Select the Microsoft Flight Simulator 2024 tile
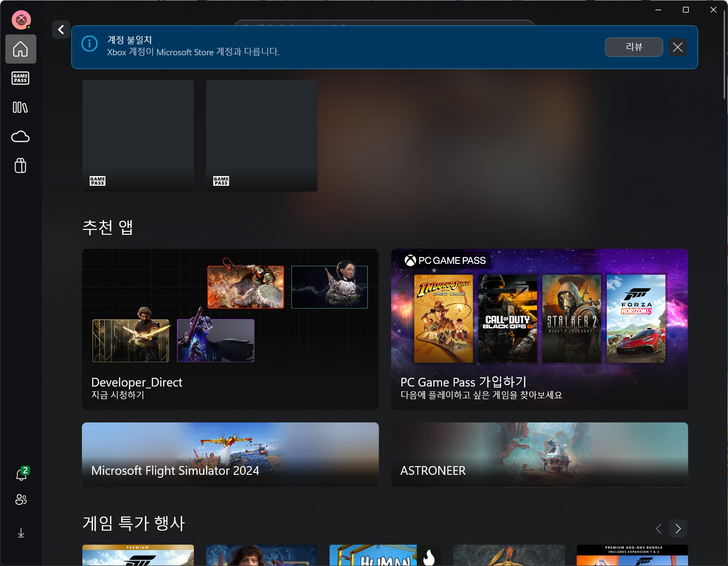 (x=230, y=454)
